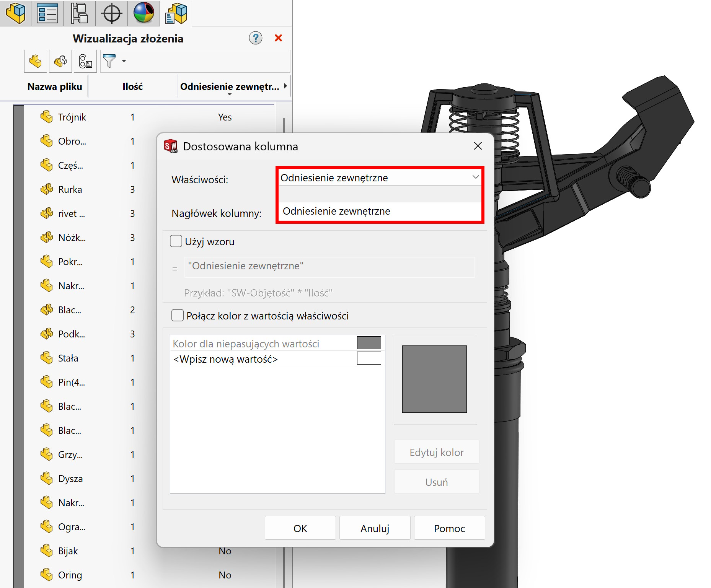Open the filter funnel dropdown
The image size is (711, 588).
pyautogui.click(x=124, y=61)
